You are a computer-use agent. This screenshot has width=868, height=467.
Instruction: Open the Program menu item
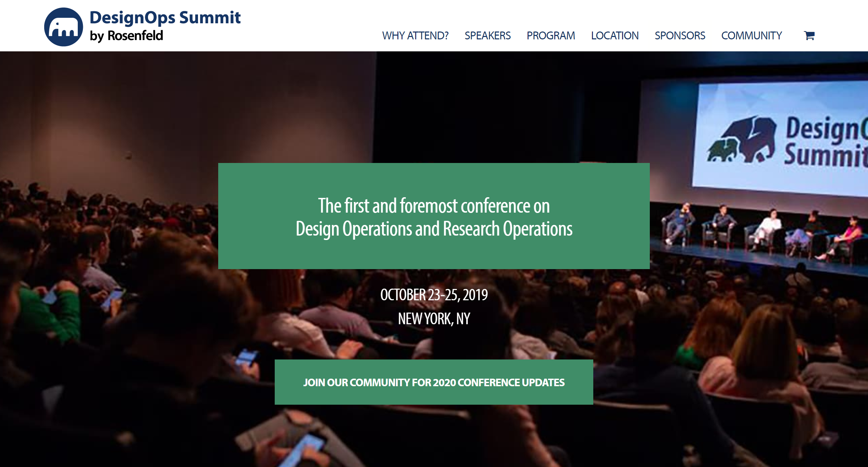pos(550,36)
